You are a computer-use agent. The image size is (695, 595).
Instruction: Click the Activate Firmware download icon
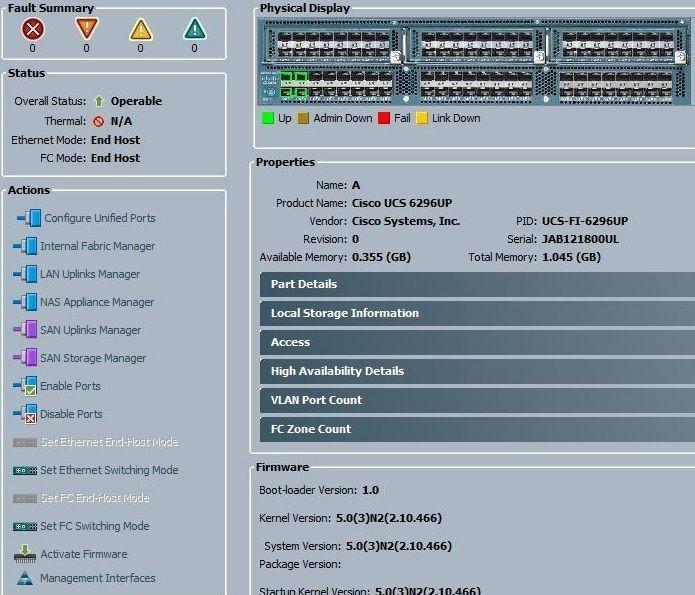coord(25,554)
